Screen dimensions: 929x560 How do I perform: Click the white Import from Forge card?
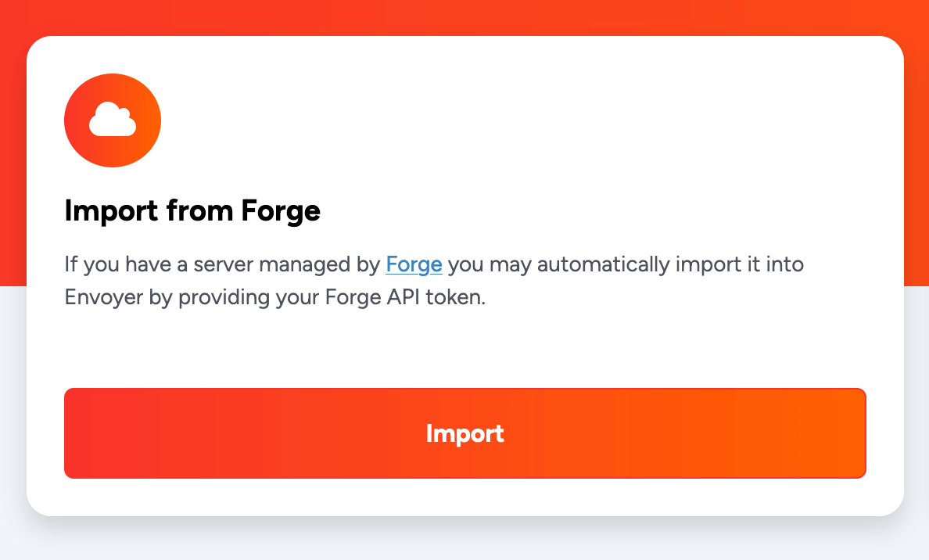click(x=464, y=344)
